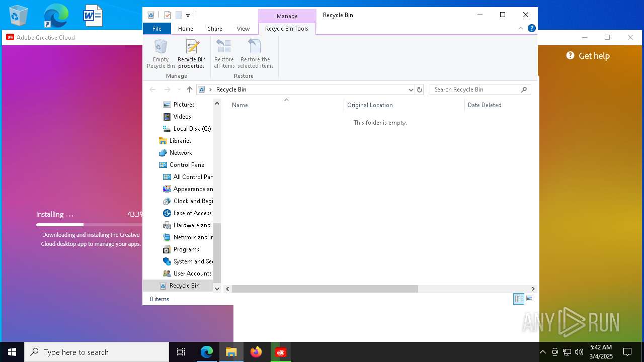Click the search magnifier icon
644x362 pixels.
524,89
